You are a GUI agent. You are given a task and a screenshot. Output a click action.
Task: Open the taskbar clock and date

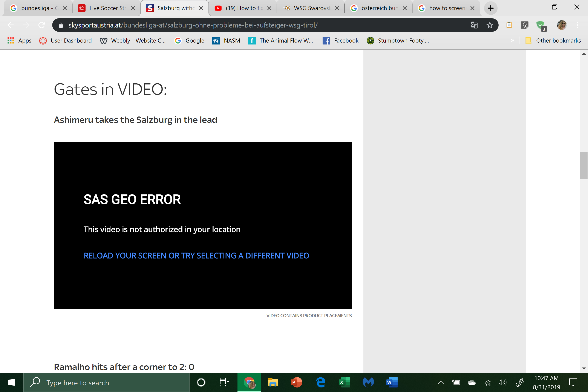coord(547,383)
